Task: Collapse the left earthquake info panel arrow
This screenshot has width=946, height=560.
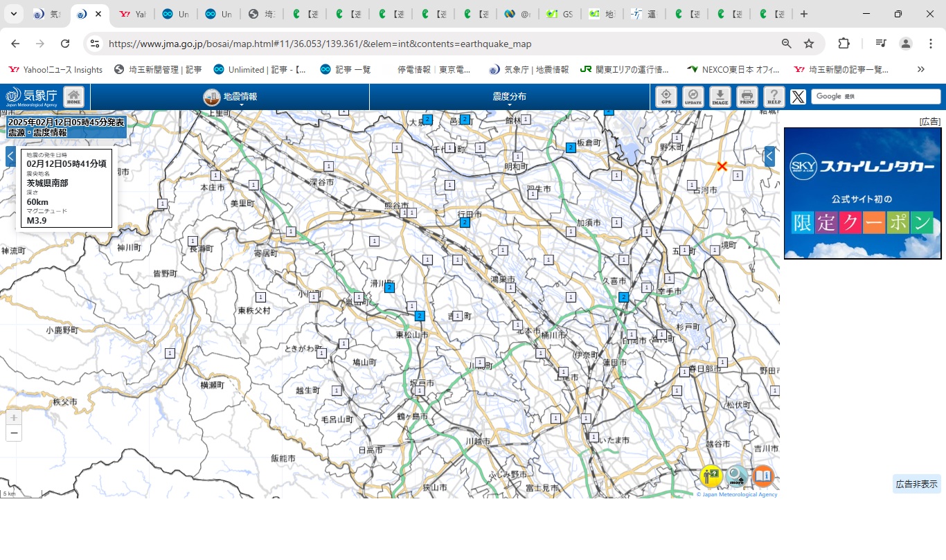Action: click(x=10, y=156)
